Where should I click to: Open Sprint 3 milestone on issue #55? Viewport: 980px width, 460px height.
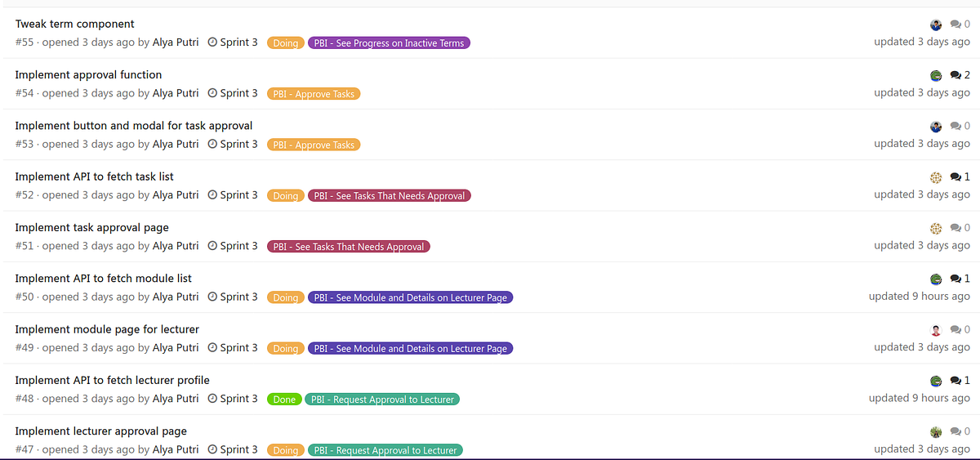click(233, 42)
